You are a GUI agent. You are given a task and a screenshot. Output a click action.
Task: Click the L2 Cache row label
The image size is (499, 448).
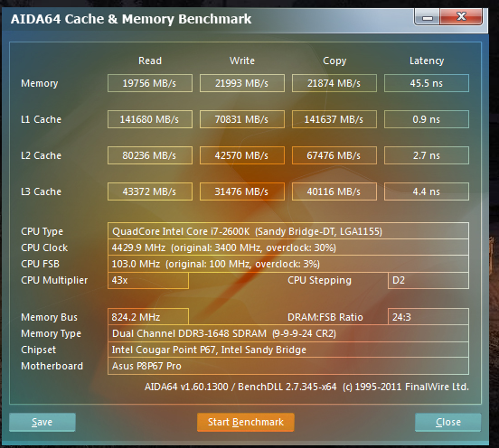(x=41, y=155)
